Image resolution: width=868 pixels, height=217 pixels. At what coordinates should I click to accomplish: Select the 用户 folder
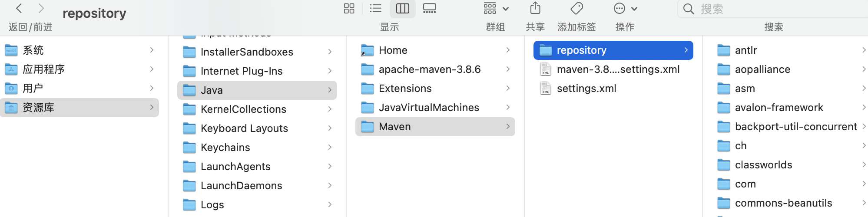pos(33,89)
